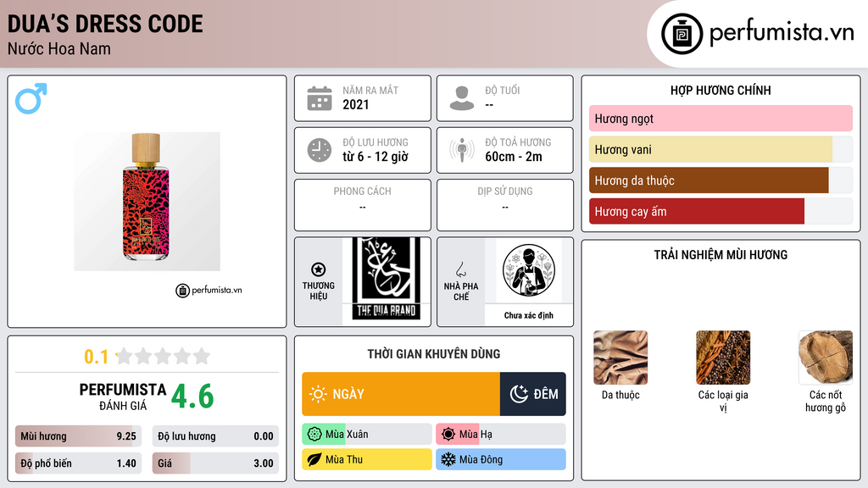The height and width of the screenshot is (488, 868).
Task: Click the Mùi hương 9.25 score bar
Action: [x=79, y=436]
